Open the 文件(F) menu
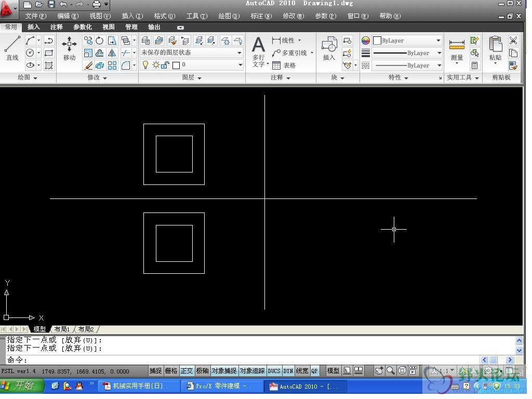The image size is (532, 399). [36, 16]
